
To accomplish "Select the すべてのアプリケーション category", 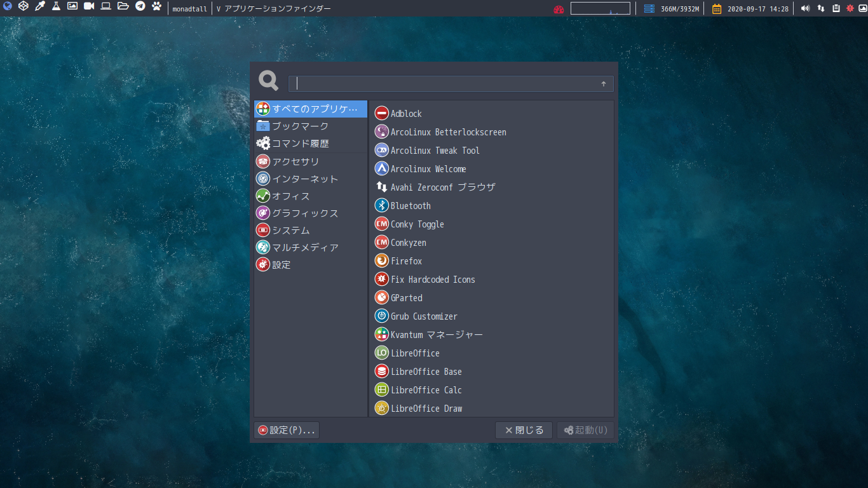I will pos(311,109).
